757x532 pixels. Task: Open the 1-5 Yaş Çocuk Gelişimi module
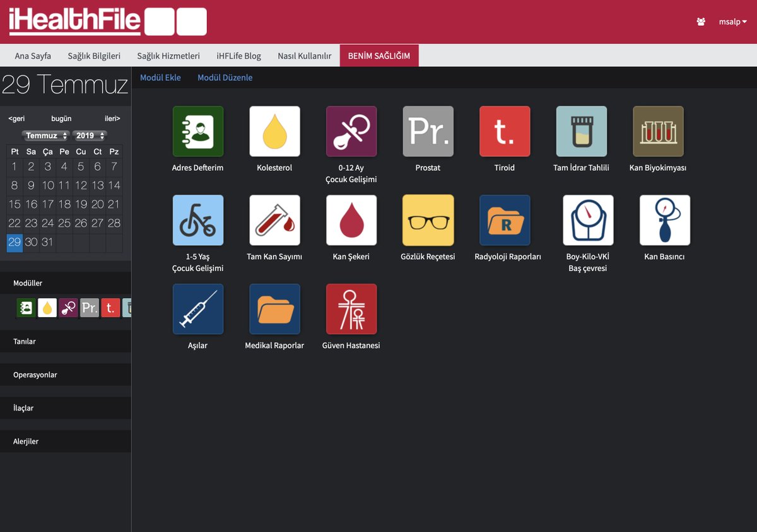pyautogui.click(x=198, y=220)
